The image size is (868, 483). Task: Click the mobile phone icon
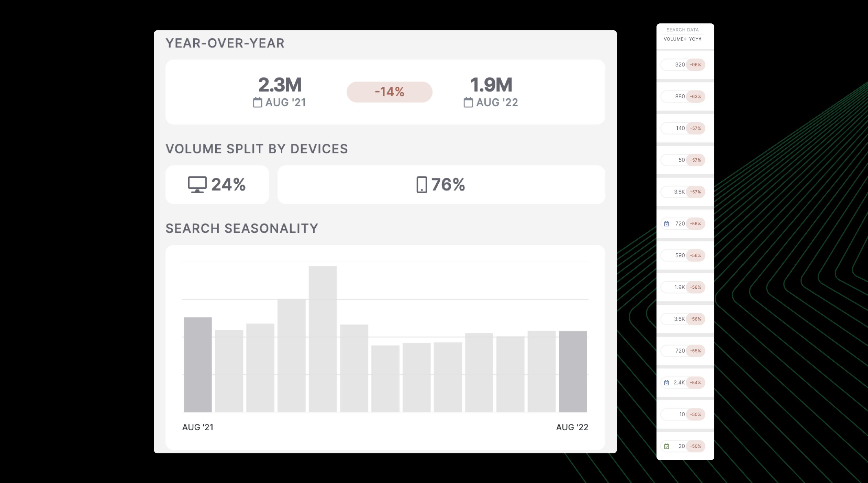[422, 185]
